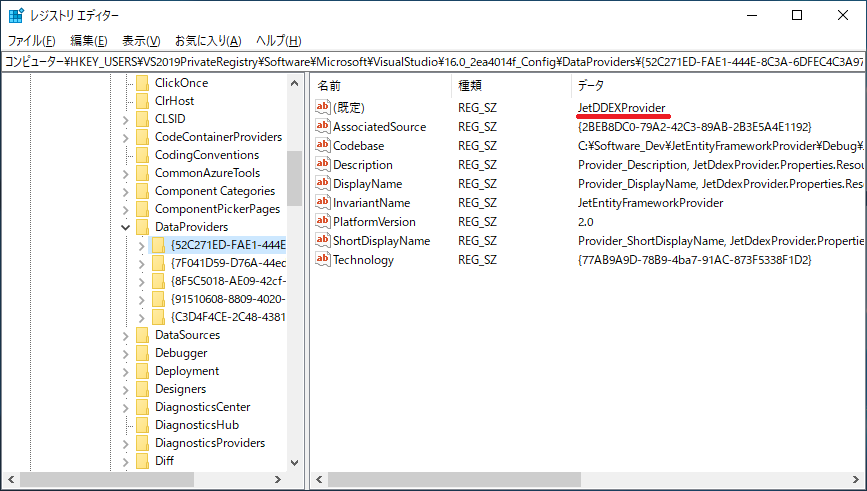
Task: Click the {7F041D59-D76A-44ec folder icon
Action: [158, 263]
